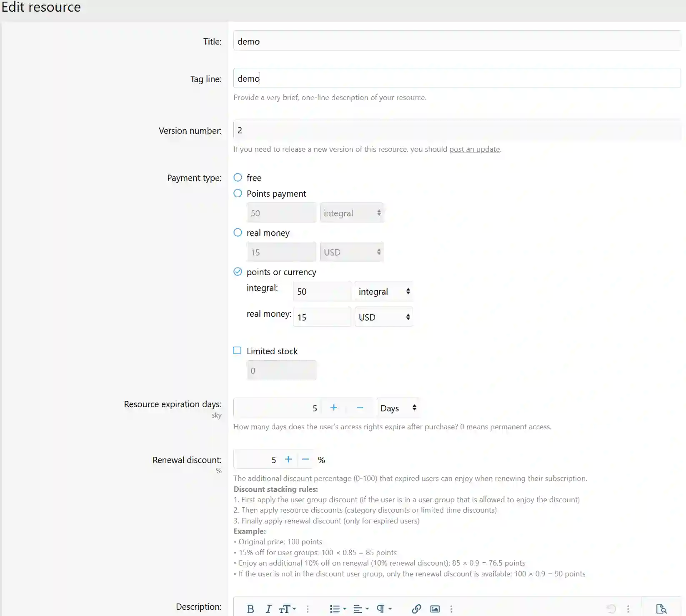
Task: Open the paragraph format menu
Action: point(383,609)
